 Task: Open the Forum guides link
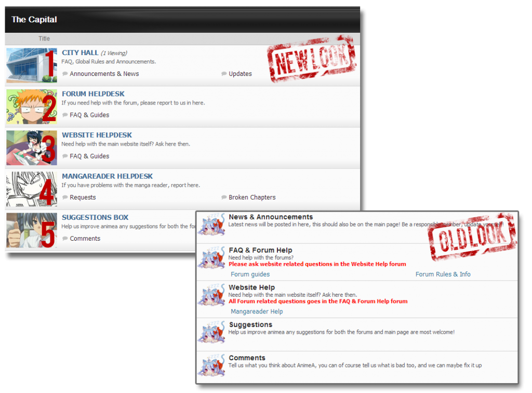pos(250,274)
